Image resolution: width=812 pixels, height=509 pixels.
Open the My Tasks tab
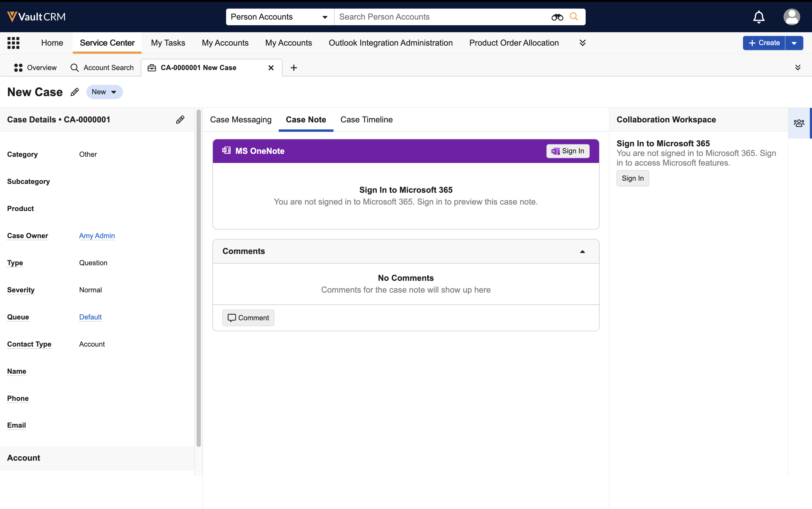pyautogui.click(x=168, y=43)
